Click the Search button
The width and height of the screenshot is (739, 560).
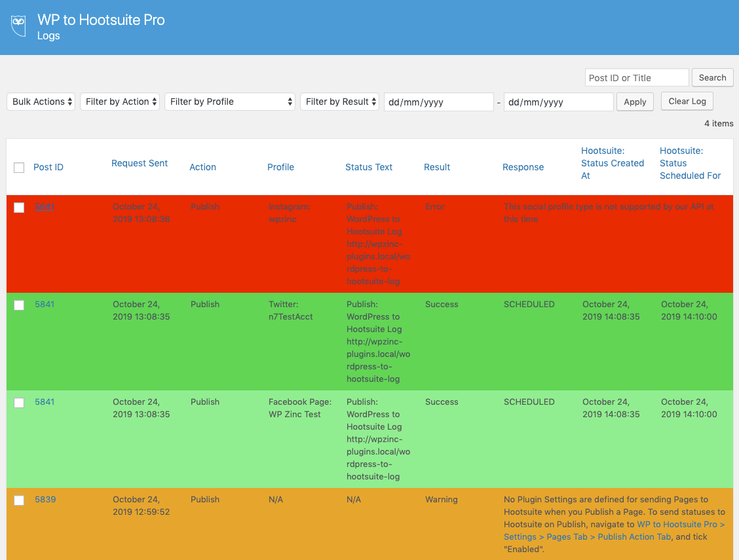coord(712,77)
